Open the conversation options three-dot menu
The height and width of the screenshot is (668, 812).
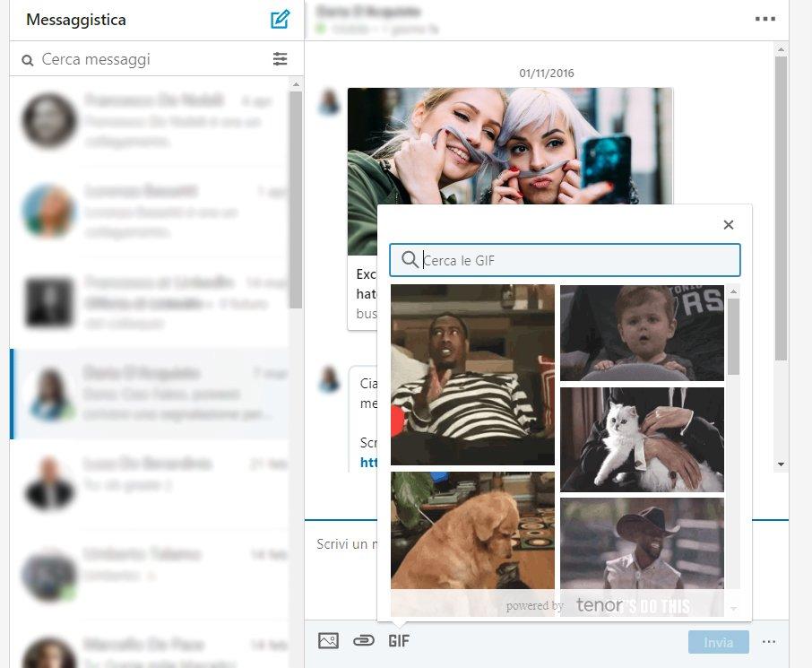[765, 18]
